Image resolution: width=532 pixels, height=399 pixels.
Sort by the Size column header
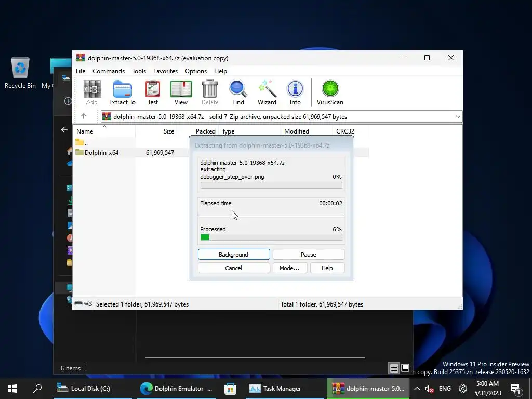point(156,131)
